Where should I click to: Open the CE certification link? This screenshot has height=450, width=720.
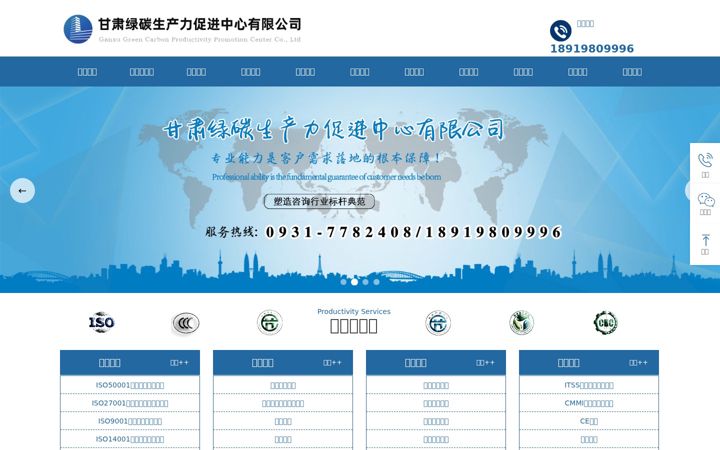click(589, 421)
